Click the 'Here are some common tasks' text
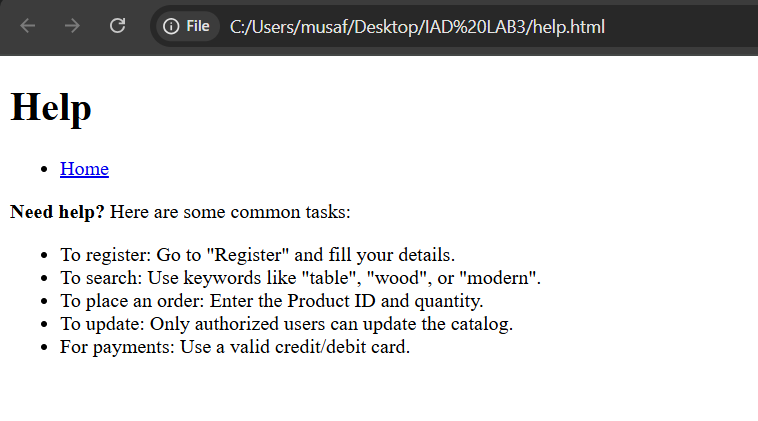This screenshot has width=758, height=421. tap(230, 212)
